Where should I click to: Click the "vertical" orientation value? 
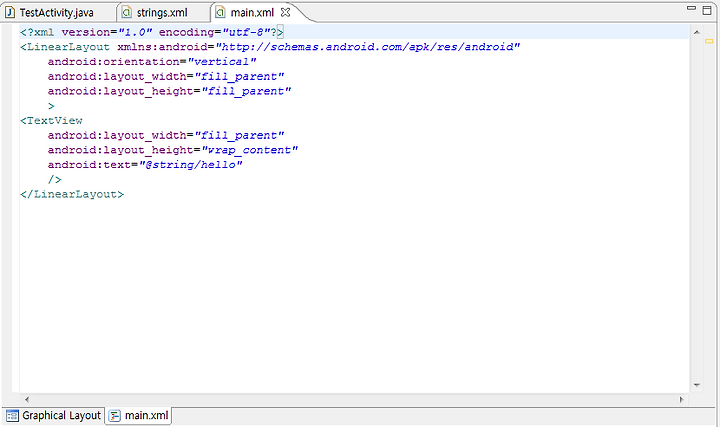[222, 62]
